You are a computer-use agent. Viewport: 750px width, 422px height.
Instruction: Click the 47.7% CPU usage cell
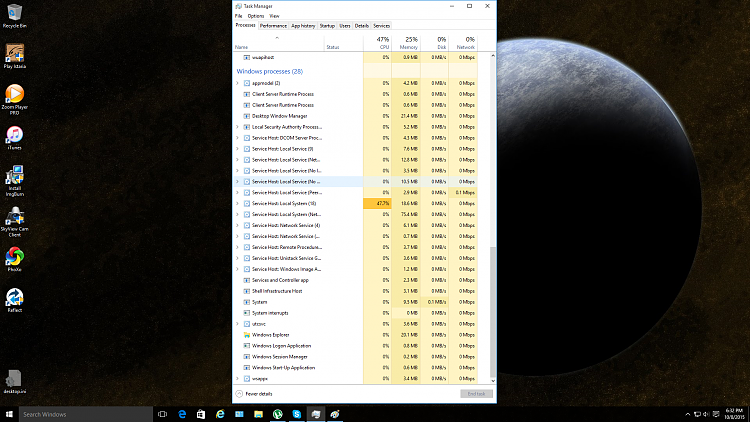(377, 203)
